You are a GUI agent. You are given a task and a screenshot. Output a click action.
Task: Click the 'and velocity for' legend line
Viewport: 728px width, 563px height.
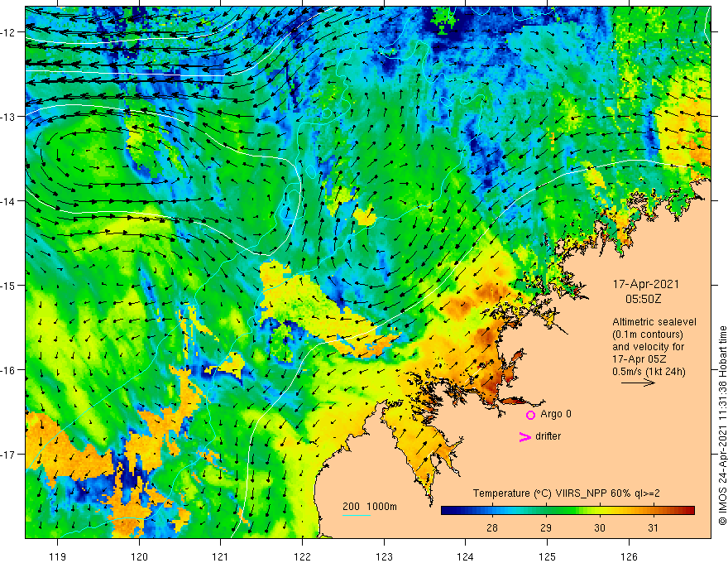648,347
